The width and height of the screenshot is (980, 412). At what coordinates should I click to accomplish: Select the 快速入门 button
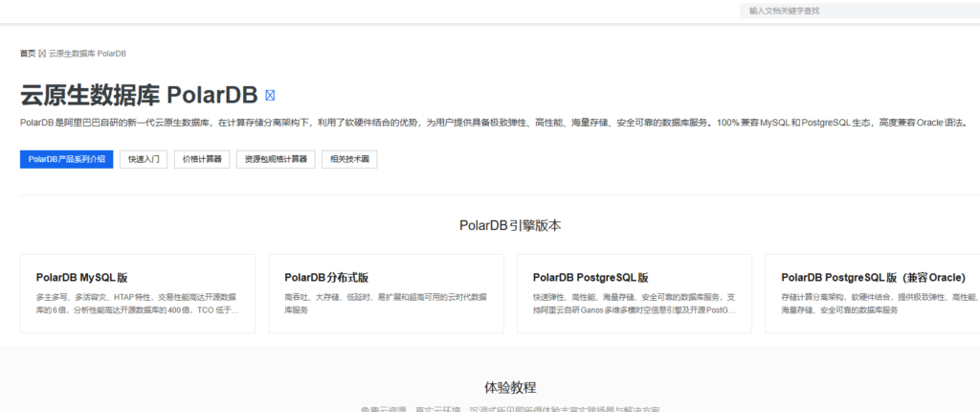(x=144, y=160)
